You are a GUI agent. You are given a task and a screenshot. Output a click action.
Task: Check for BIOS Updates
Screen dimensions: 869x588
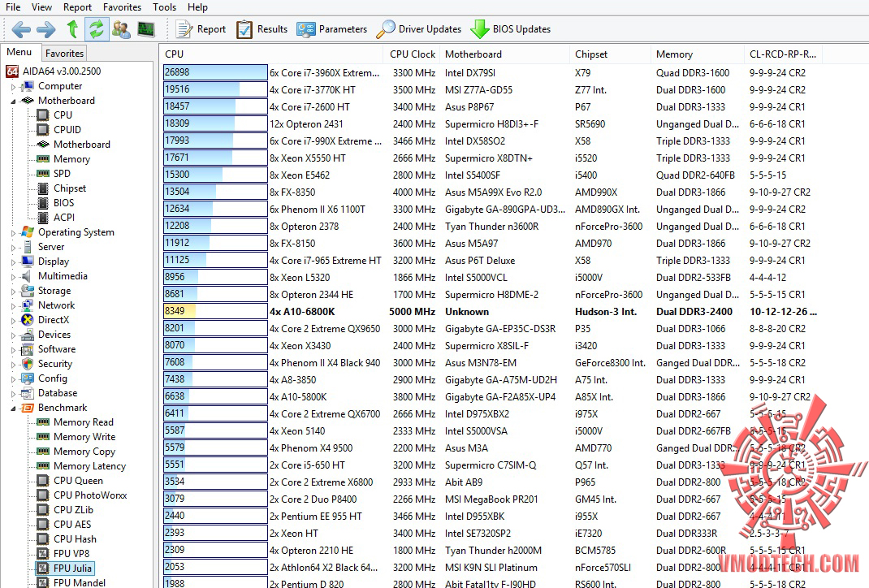click(x=510, y=28)
